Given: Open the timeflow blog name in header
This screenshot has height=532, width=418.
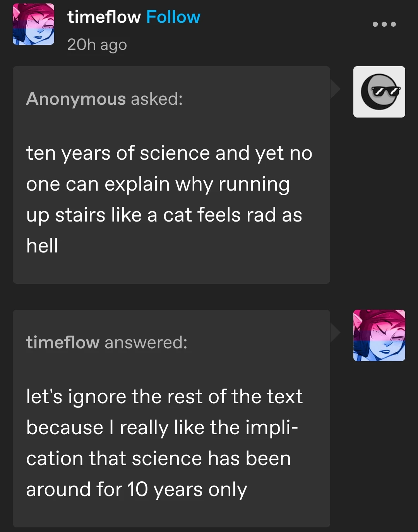Looking at the screenshot, I should pyautogui.click(x=104, y=17).
